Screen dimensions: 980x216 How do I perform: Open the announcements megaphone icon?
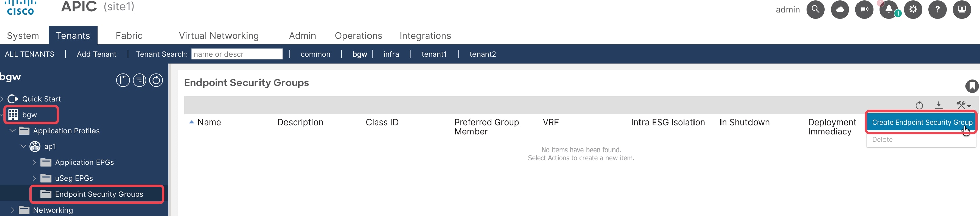tap(864, 9)
